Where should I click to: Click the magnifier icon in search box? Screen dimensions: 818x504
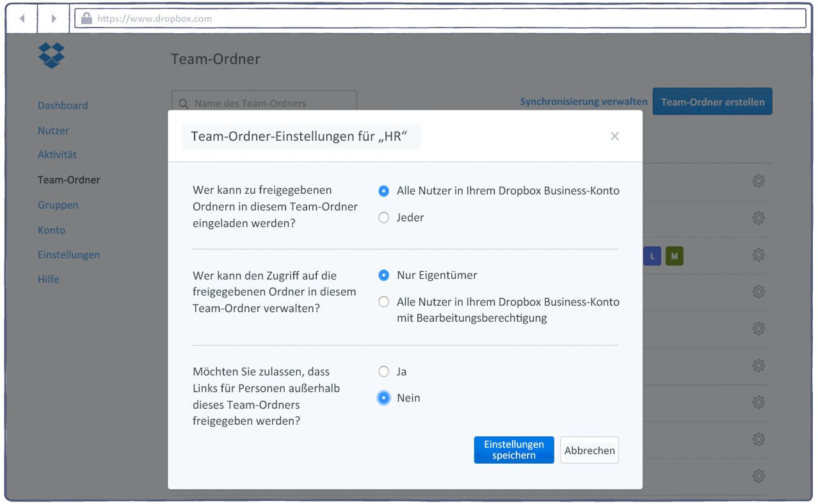[184, 104]
